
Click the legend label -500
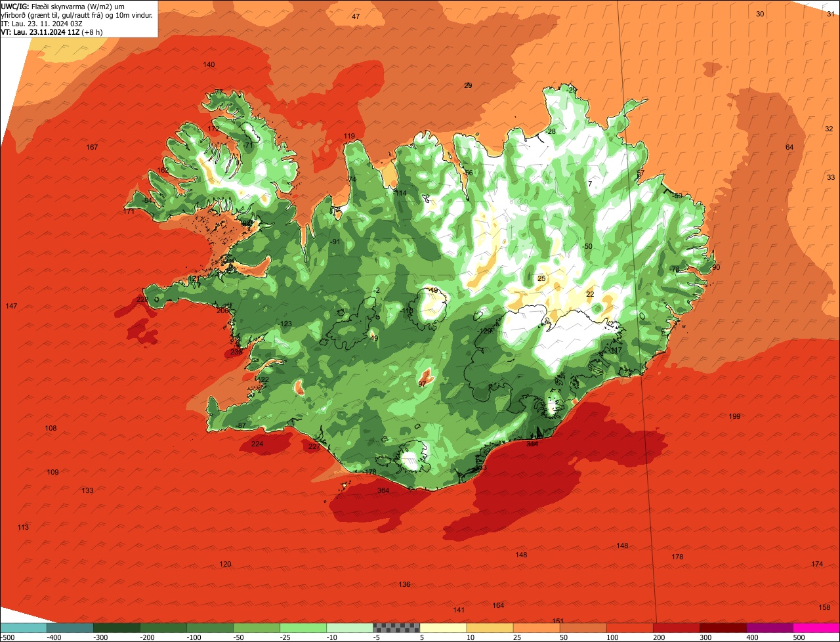point(7,637)
